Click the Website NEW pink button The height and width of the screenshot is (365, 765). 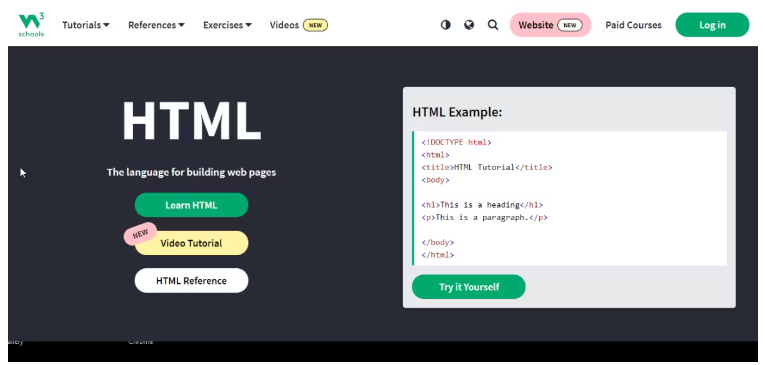[550, 25]
